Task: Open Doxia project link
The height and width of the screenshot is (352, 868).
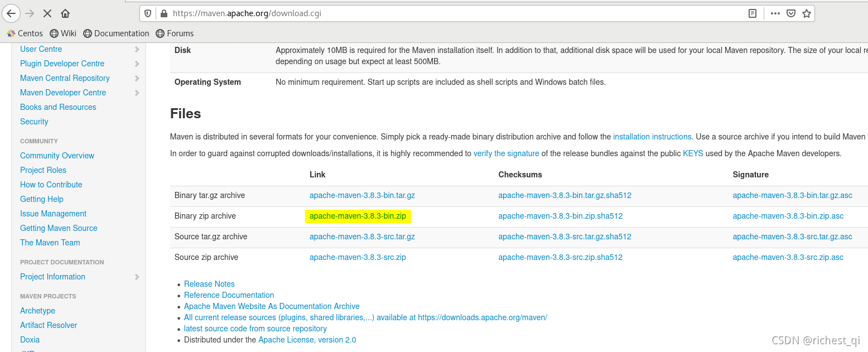Action: 30,340
